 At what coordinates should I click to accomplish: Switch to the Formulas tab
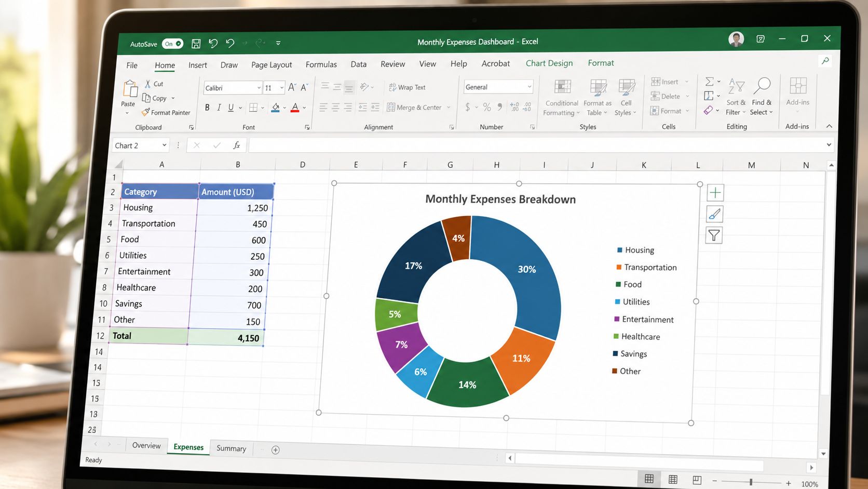pos(321,64)
